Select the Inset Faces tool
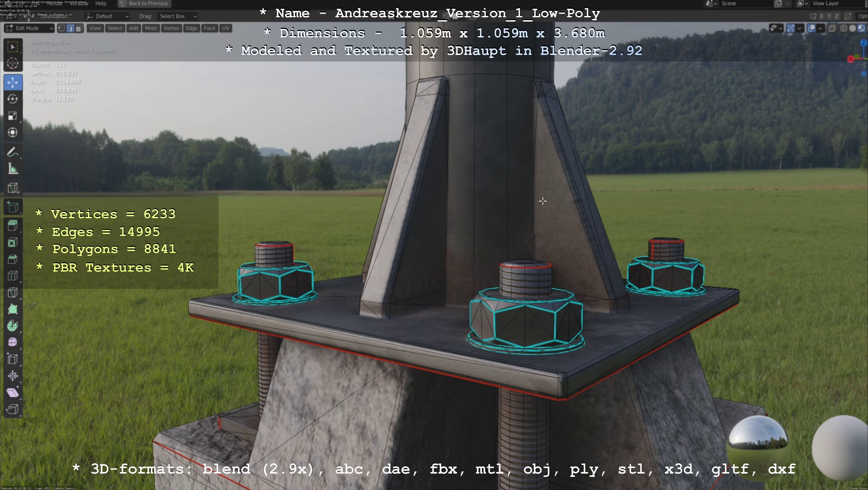The height and width of the screenshot is (490, 868). pos(13,242)
